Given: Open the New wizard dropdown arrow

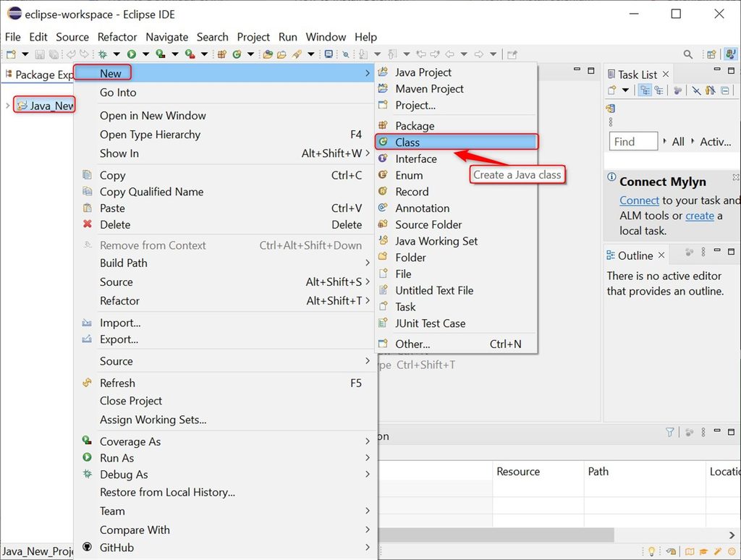Looking at the screenshot, I should pos(25,54).
